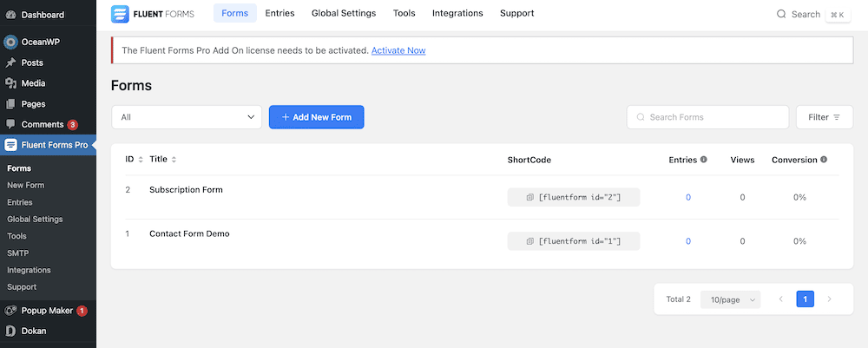This screenshot has width=868, height=348.
Task: Click the Conversion 0% value for Subscription Form
Action: (x=799, y=198)
